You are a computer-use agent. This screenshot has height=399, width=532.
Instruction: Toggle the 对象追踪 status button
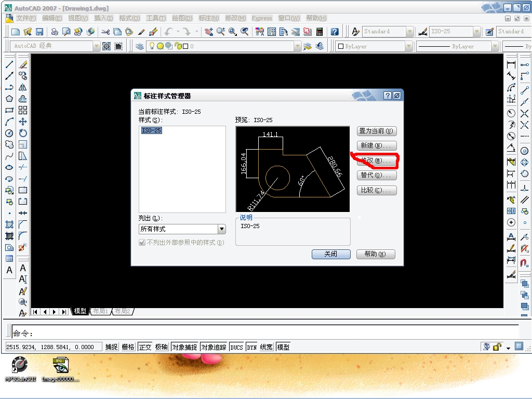(x=214, y=347)
